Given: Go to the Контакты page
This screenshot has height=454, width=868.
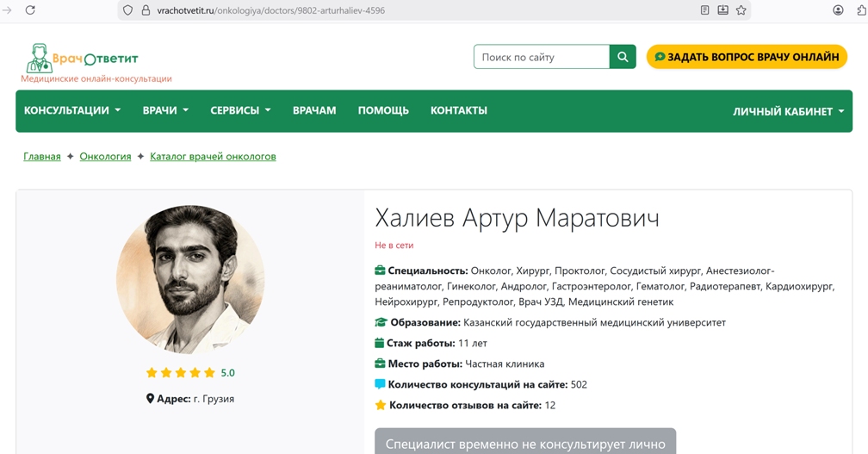Looking at the screenshot, I should (459, 110).
